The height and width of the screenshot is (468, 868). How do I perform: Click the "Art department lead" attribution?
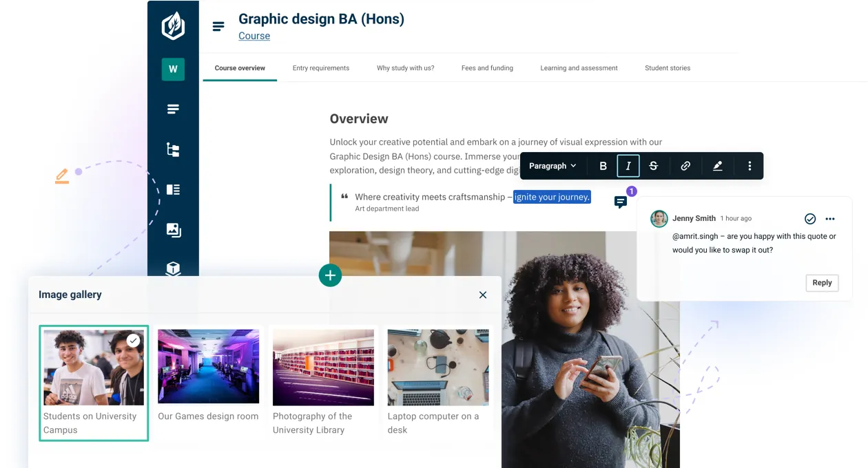click(x=387, y=209)
